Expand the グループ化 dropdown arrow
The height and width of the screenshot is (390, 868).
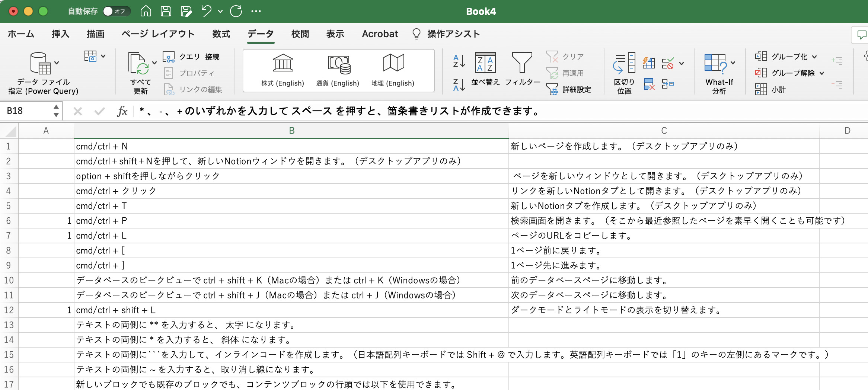coord(814,57)
